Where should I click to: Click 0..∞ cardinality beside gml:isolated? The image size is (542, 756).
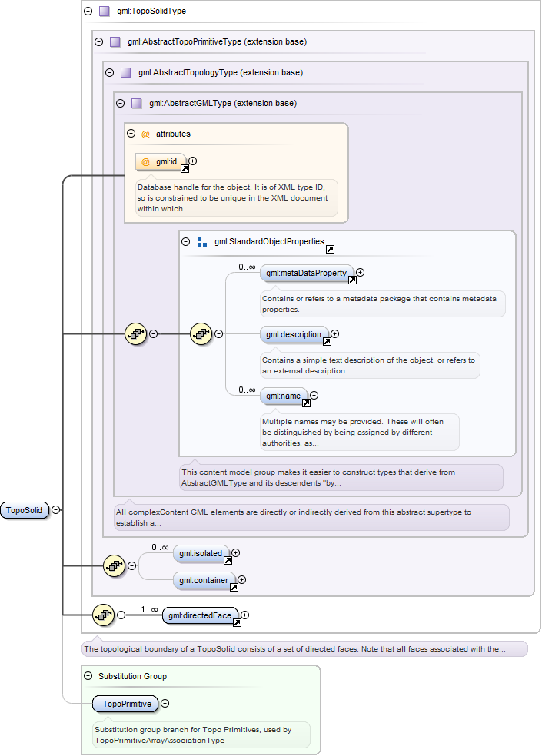pyautogui.click(x=160, y=547)
